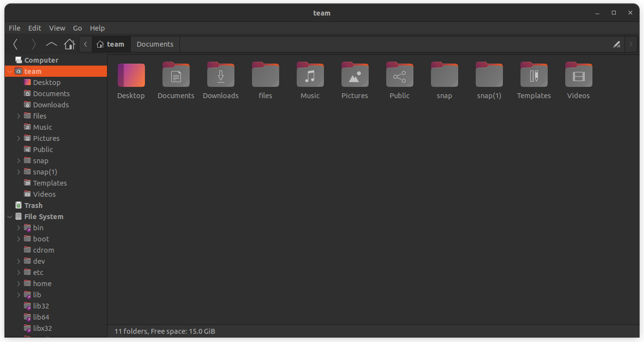The width and height of the screenshot is (644, 342).
Task: Click the up-directory arrow icon
Action: (x=51, y=44)
